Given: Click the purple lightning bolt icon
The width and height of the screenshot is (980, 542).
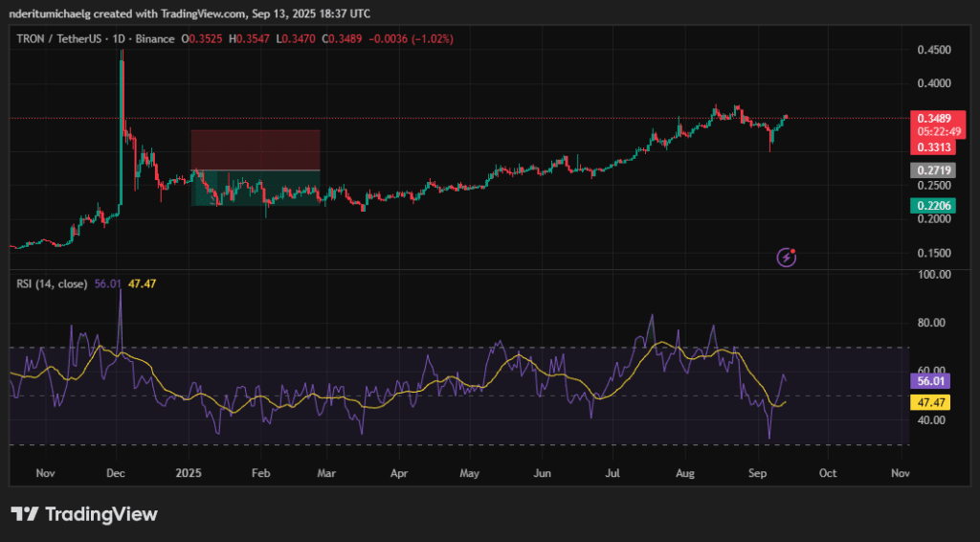Looking at the screenshot, I should point(786,256).
